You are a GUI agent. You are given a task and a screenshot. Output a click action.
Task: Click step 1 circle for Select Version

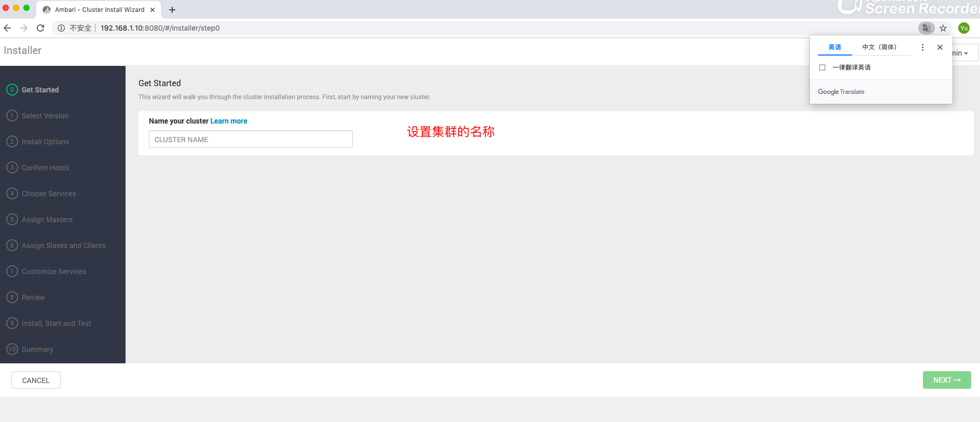pos(12,116)
